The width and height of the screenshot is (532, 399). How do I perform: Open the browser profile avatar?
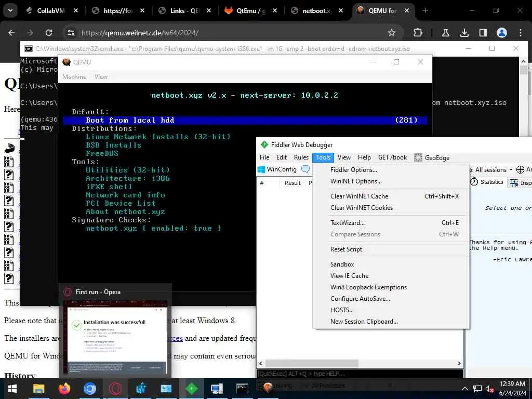pos(501,33)
